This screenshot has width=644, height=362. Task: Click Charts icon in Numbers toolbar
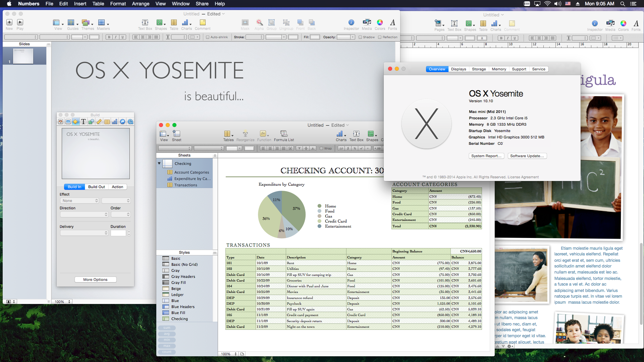pos(340,134)
